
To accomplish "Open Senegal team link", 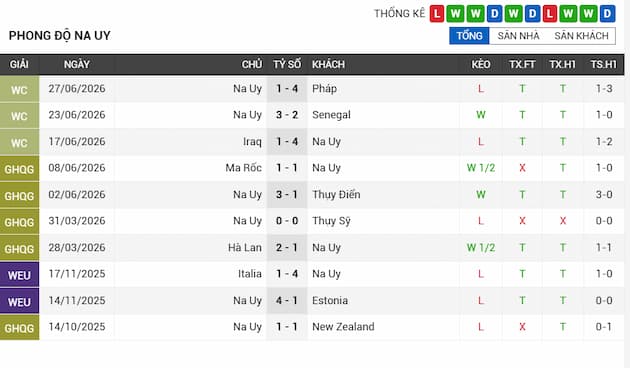I will click(331, 115).
